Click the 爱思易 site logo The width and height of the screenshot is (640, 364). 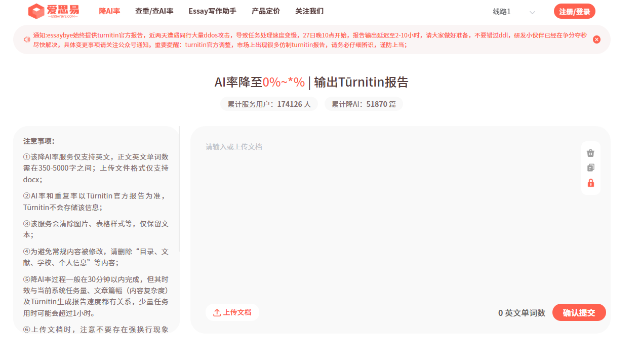[54, 11]
